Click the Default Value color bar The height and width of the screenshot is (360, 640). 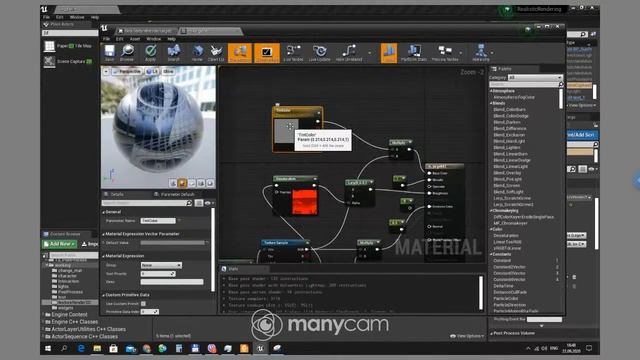172,243
